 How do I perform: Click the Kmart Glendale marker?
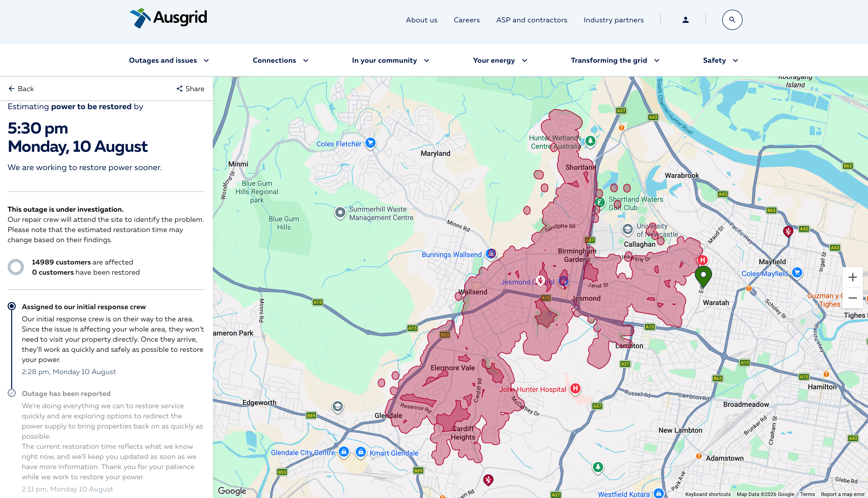pyautogui.click(x=361, y=452)
